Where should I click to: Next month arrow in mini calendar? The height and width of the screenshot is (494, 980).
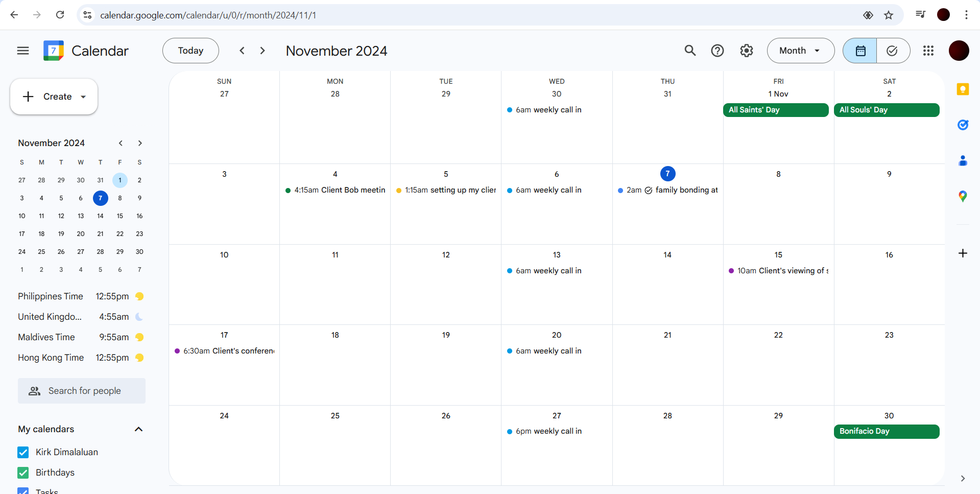click(x=140, y=143)
